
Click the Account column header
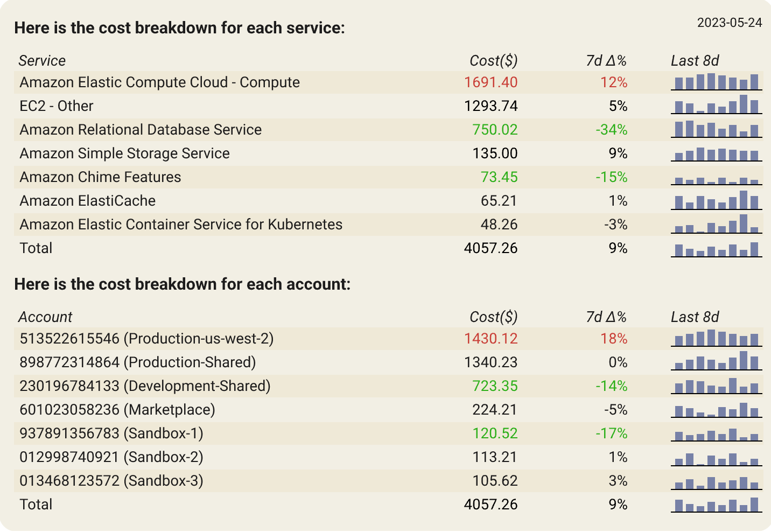tap(45, 317)
